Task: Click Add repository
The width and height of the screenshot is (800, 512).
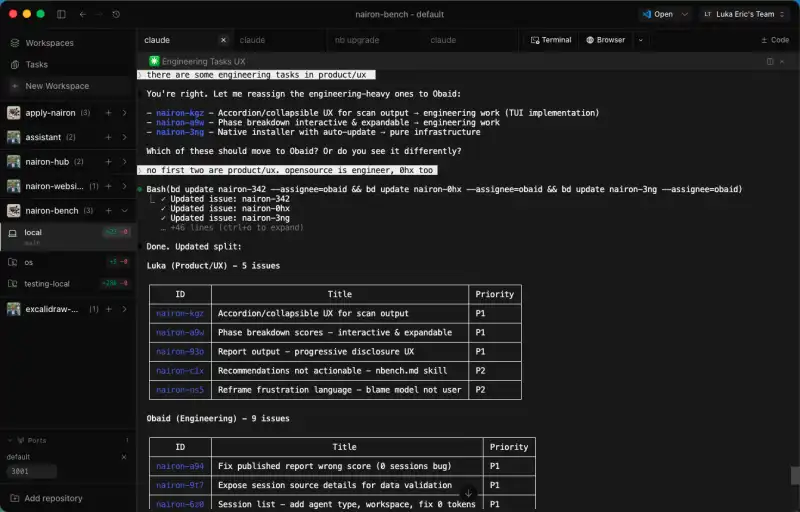Action: (x=46, y=498)
